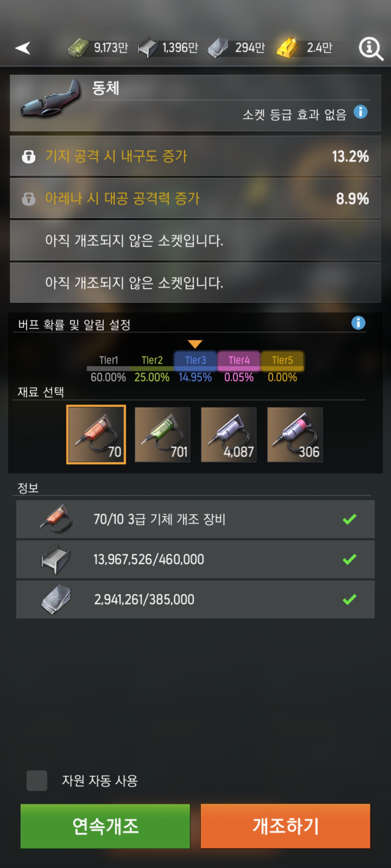Select the Tier4 probability tab
391x868 pixels.
[x=239, y=360]
